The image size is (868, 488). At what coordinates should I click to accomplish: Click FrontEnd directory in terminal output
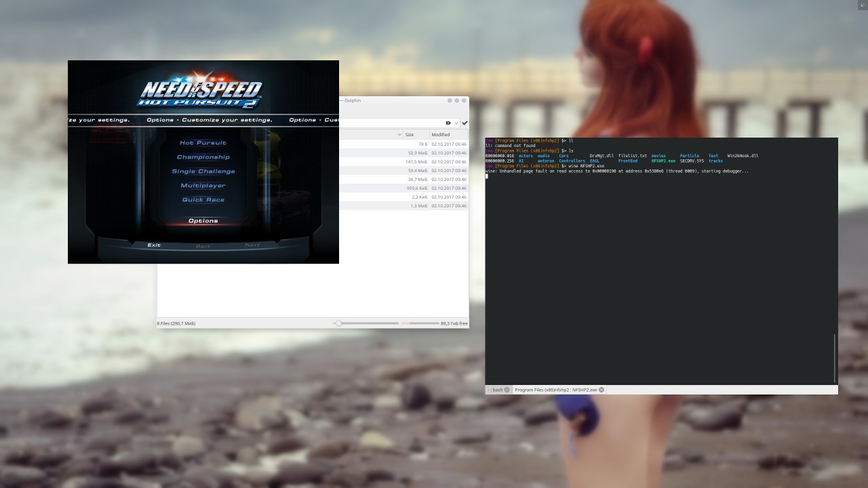point(628,161)
